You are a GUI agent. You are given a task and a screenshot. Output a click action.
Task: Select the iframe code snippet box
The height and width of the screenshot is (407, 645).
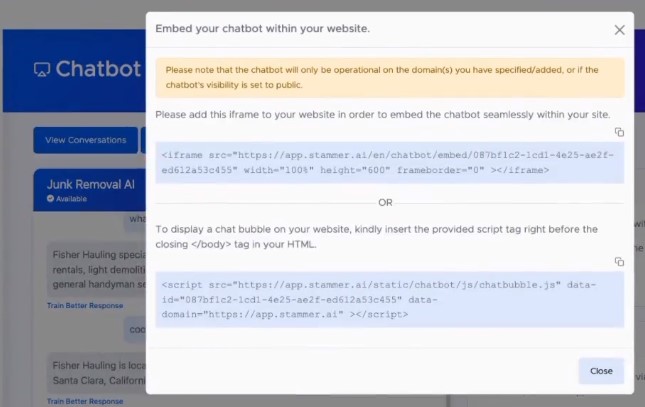390,163
